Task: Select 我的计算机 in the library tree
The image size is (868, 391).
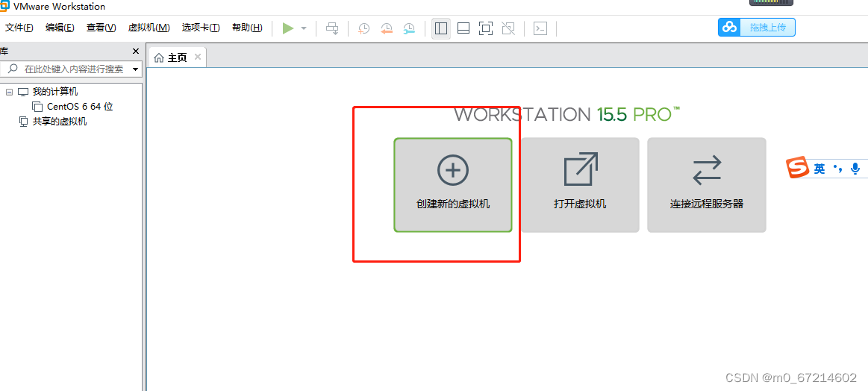Action: pos(55,92)
